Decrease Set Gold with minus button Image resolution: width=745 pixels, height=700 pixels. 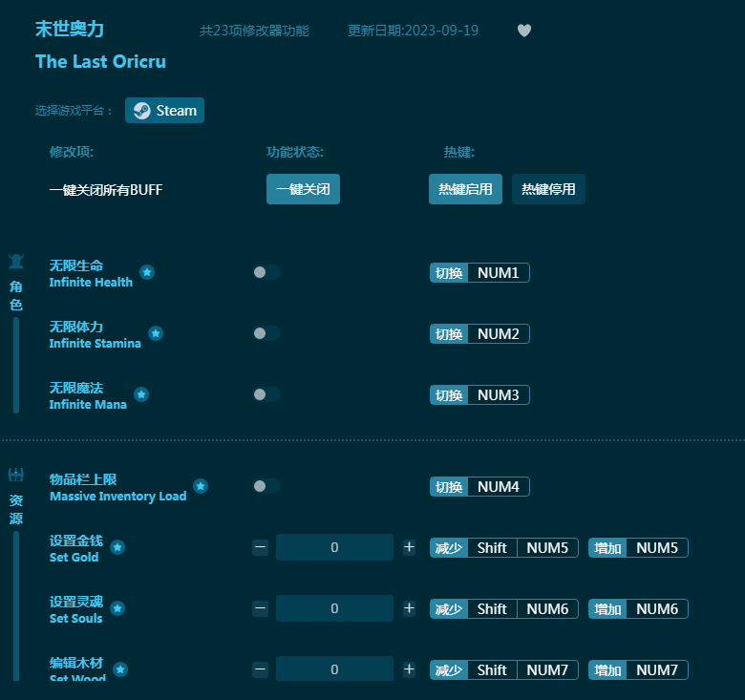pos(261,547)
